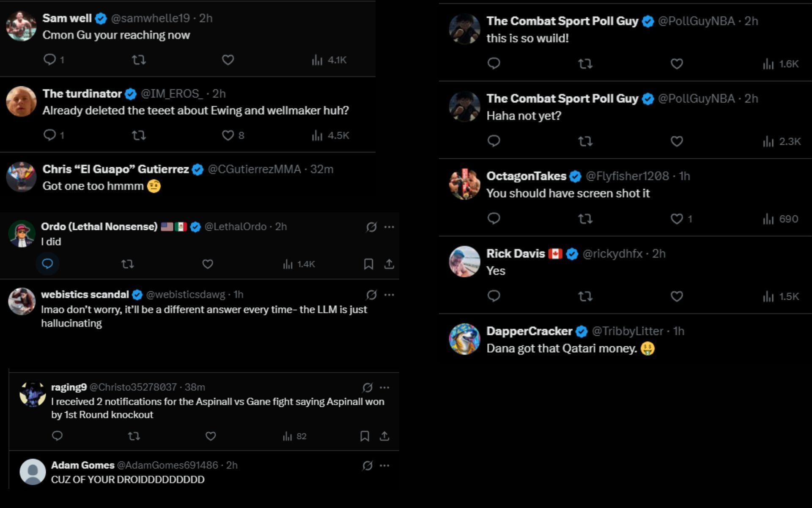Viewport: 812px width, 508px height.
Task: Retweet The turdinator's reply
Action: (139, 135)
